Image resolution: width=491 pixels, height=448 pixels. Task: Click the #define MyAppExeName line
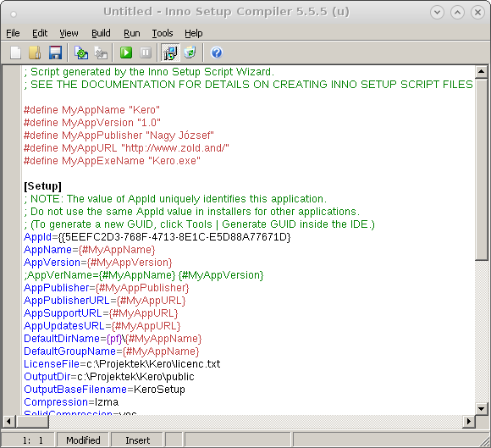(x=112, y=161)
